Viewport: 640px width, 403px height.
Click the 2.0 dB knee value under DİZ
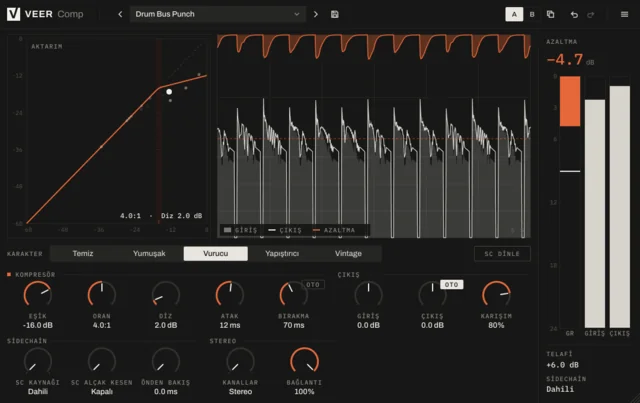click(166, 325)
